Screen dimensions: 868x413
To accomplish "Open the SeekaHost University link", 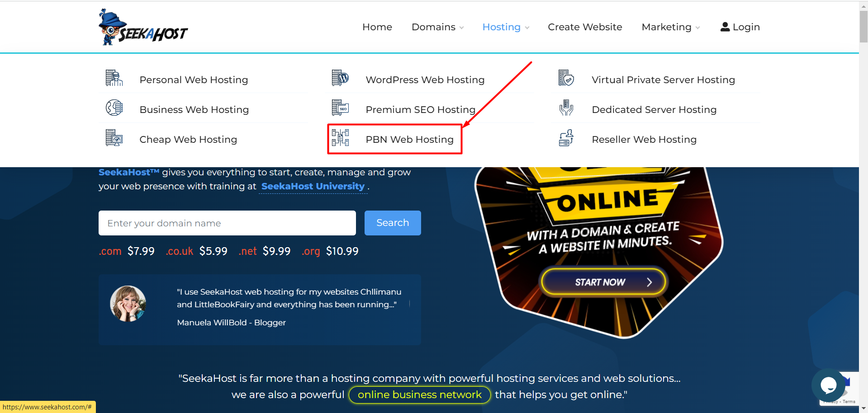I will [x=313, y=186].
